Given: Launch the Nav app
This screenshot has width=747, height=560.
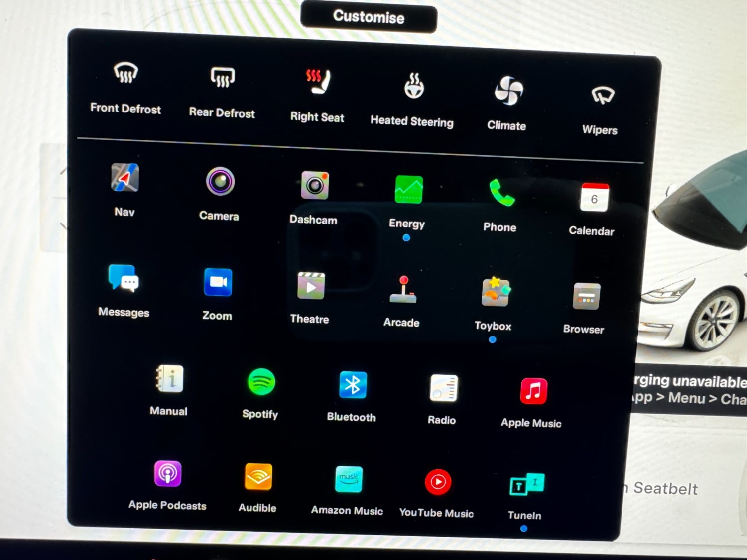Looking at the screenshot, I should pyautogui.click(x=124, y=178).
